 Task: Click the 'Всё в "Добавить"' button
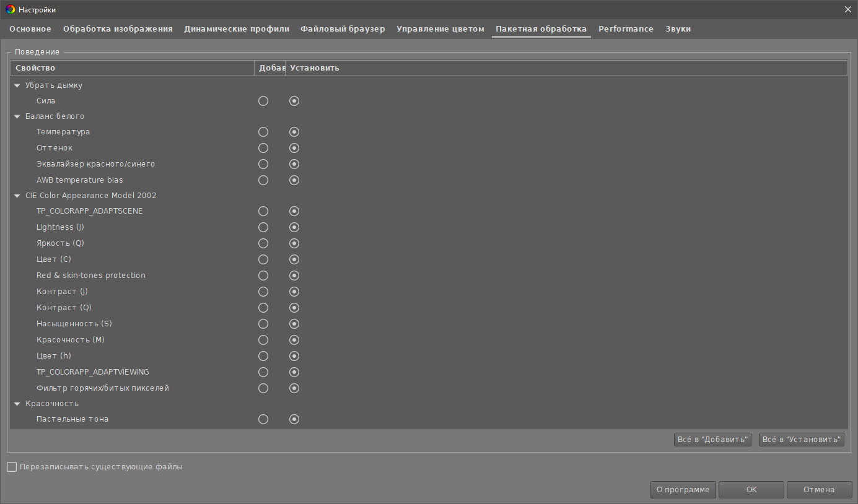[x=712, y=439]
